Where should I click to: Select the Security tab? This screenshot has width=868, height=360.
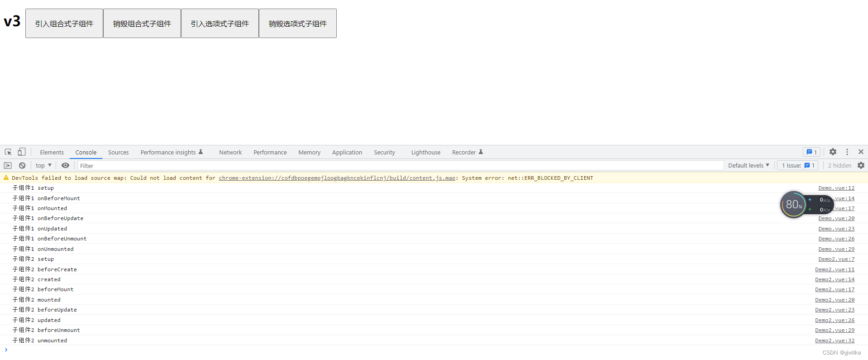(384, 153)
